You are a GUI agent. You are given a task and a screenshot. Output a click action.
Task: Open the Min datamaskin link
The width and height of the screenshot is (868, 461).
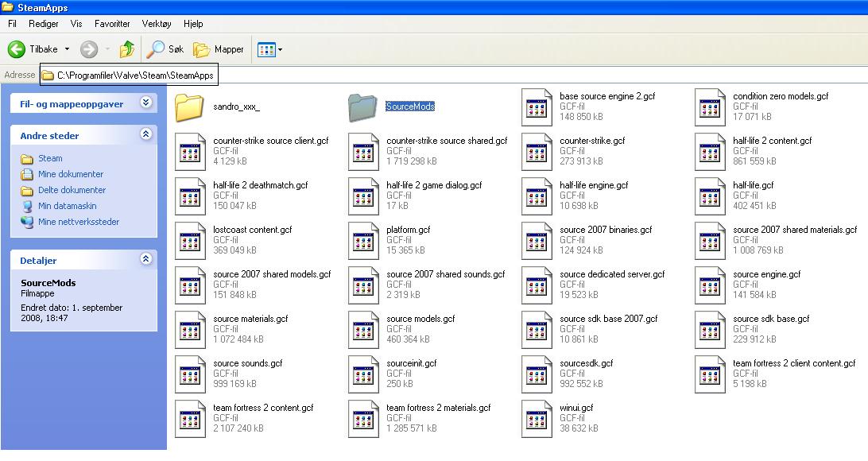click(68, 206)
